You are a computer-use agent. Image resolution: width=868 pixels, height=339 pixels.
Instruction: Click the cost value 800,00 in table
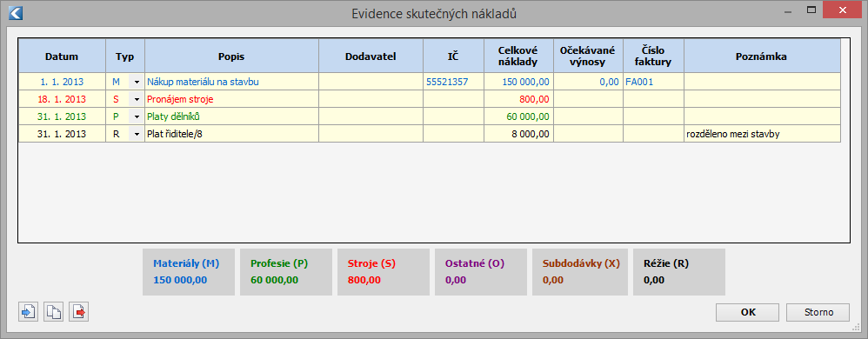(535, 100)
